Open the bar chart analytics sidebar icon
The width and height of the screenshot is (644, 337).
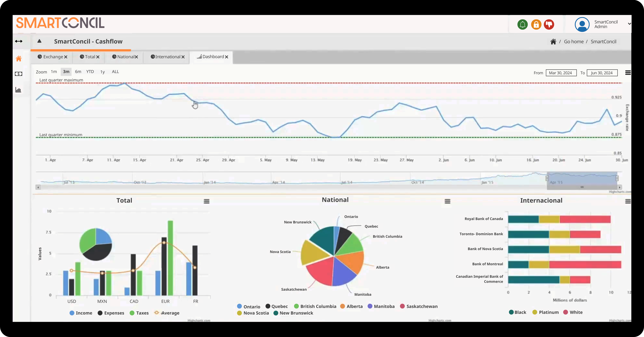pos(19,90)
